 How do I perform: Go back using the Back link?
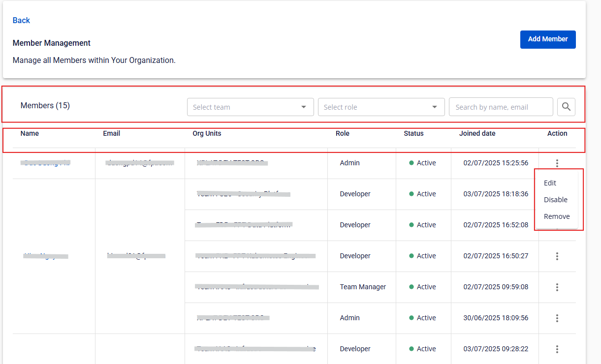coord(21,20)
